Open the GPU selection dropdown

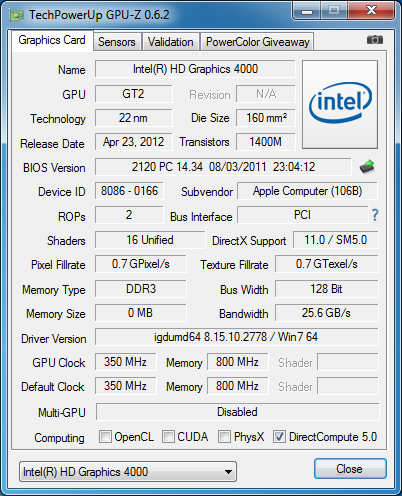128,471
